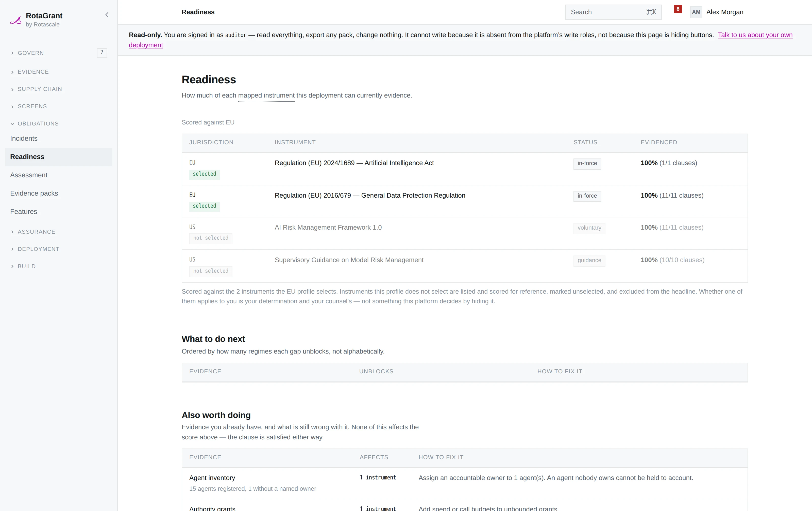Click '100% (1/1 clauses)' evidenced value
Screen dimensions: 812x511
pyautogui.click(x=669, y=163)
